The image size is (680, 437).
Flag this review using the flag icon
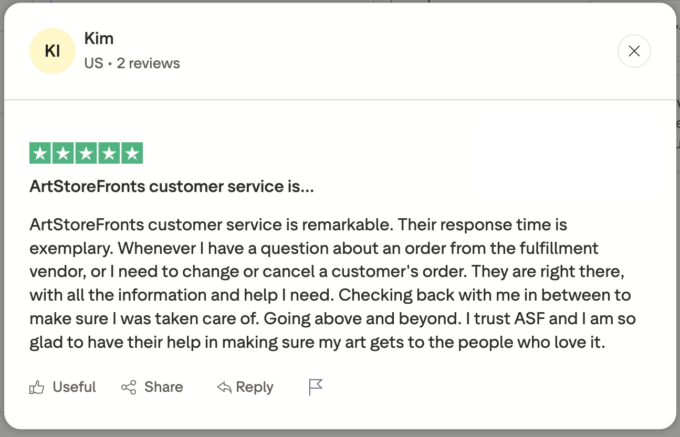coord(315,387)
